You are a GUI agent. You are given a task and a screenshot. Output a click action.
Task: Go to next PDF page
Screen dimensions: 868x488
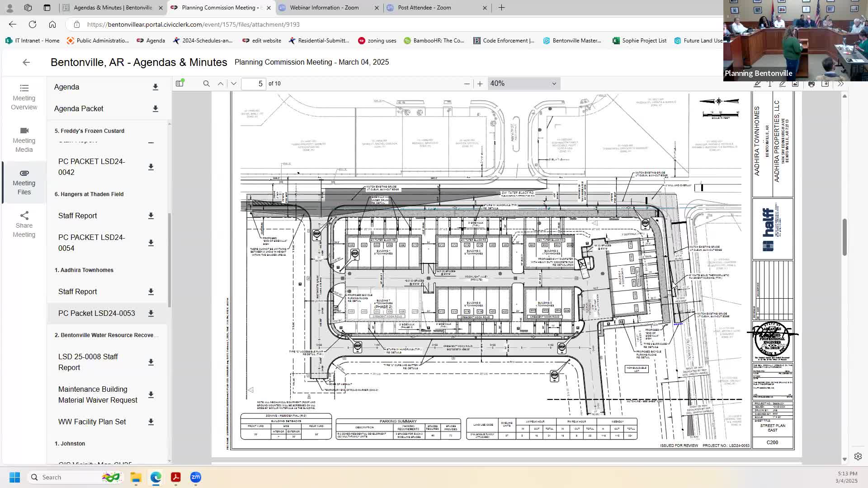coord(233,84)
